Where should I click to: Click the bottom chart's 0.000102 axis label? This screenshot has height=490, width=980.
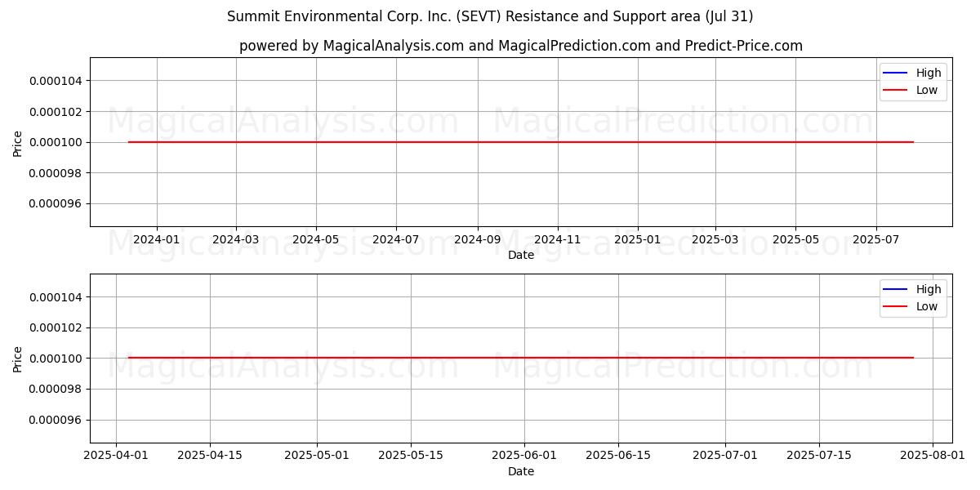coord(56,328)
